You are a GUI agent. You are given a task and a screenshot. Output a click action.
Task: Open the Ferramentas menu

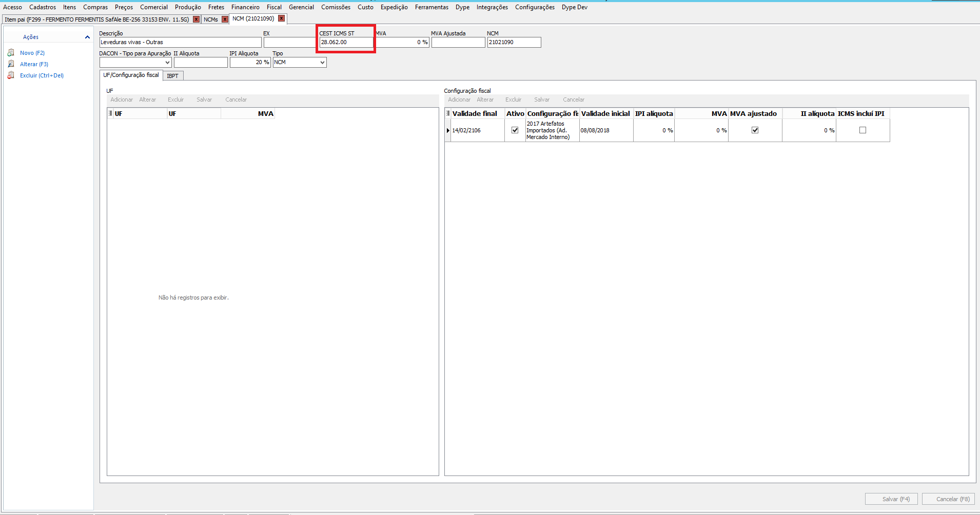432,7
